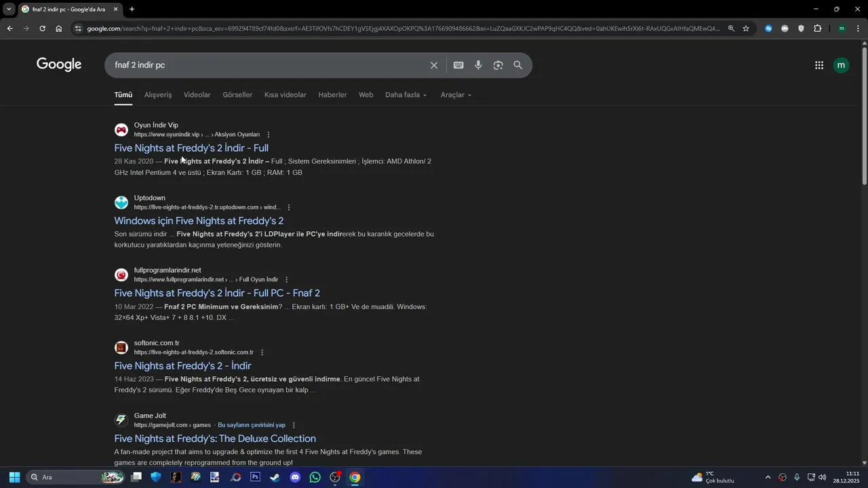Expand the 'Daha fazla' filter dropdown
Screen dimensions: 868x488
click(x=406, y=95)
